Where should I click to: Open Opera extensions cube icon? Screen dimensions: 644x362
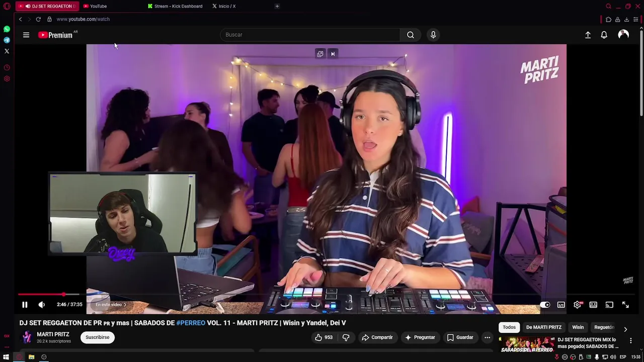tap(608, 19)
